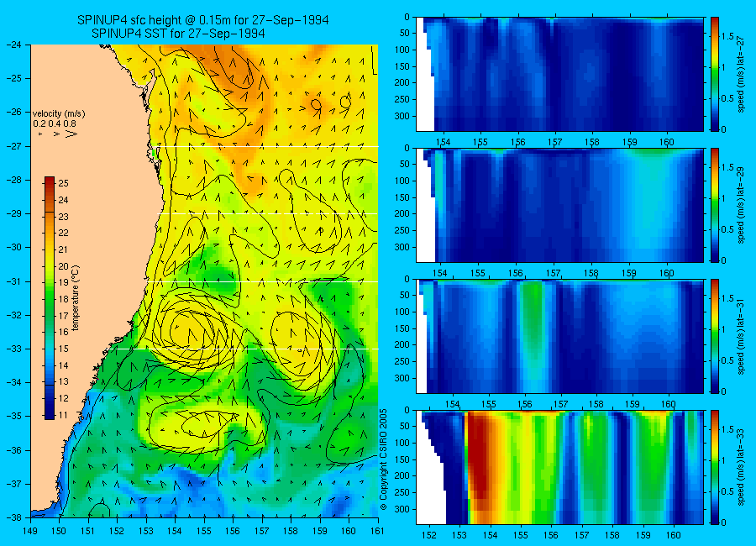The width and height of the screenshot is (756, 546).
Task: Click the SST map with velocity arrows
Action: point(204,281)
